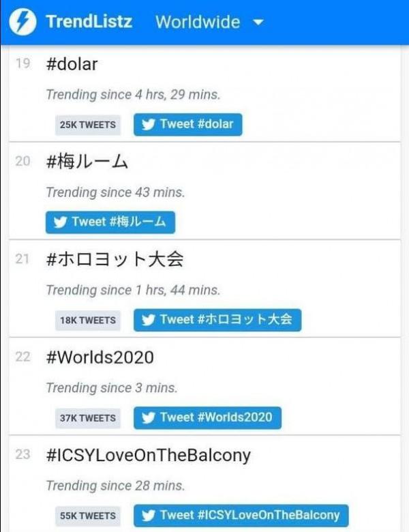The image size is (409, 532).
Task: Click the Twitter bird icon for #dolar
Action: pos(149,125)
